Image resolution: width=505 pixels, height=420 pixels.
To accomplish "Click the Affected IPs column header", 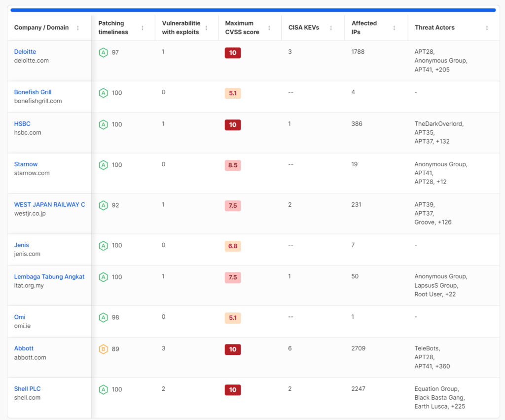I will 364,28.
